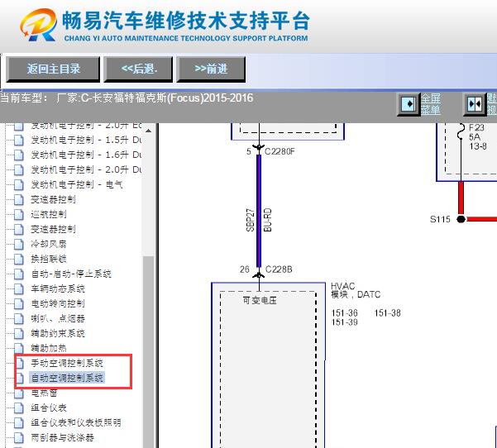Click document icon beside 电动转向控制

(x=19, y=304)
